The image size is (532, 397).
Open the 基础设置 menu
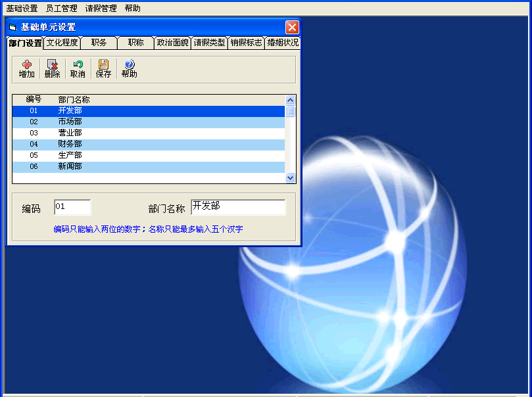click(x=22, y=8)
